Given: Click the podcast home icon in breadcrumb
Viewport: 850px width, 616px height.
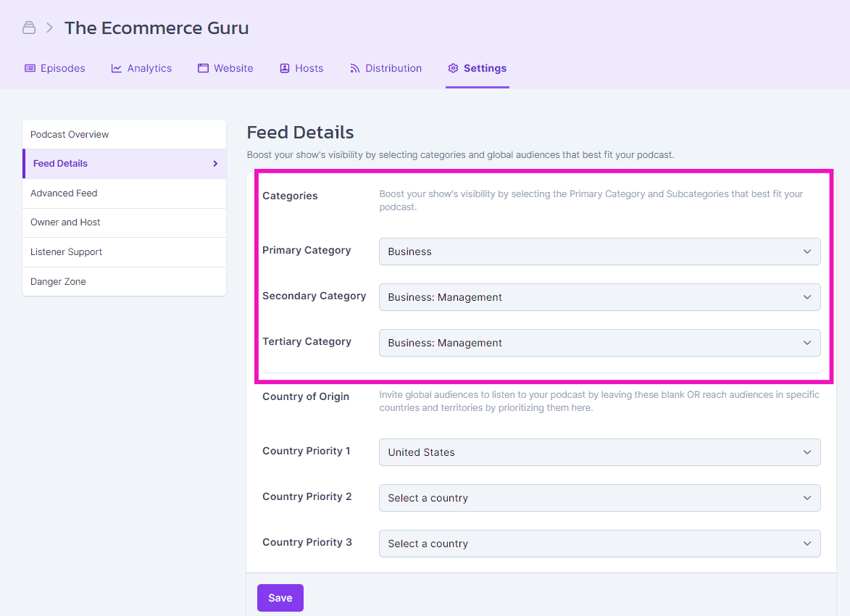Looking at the screenshot, I should click(x=29, y=28).
